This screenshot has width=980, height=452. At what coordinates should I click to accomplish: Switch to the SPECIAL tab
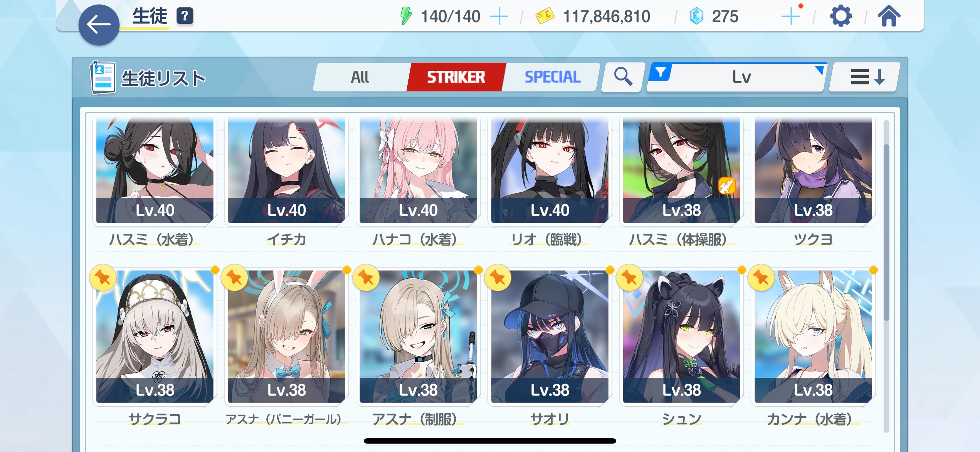pyautogui.click(x=552, y=77)
